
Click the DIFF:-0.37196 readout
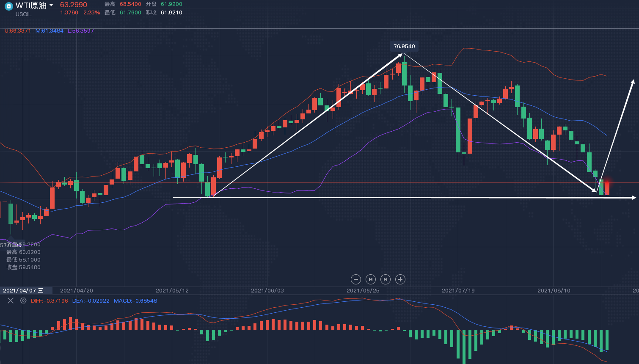point(49,301)
